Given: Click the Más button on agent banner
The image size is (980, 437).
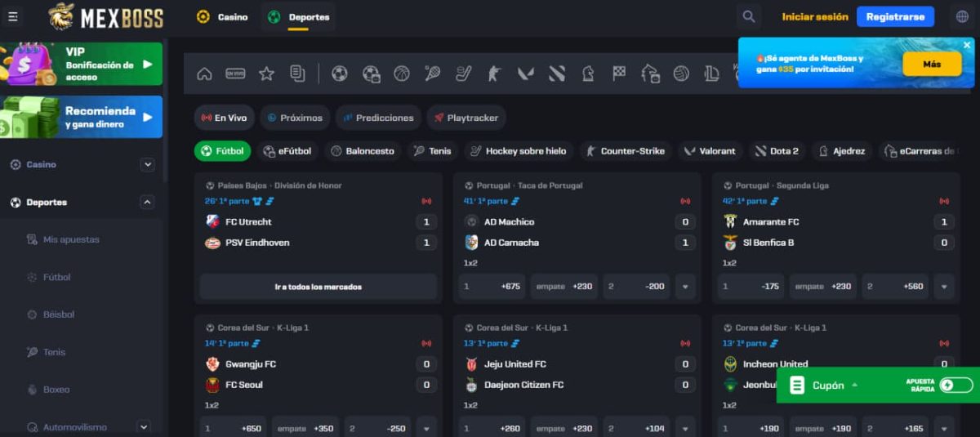Looking at the screenshot, I should [x=932, y=64].
